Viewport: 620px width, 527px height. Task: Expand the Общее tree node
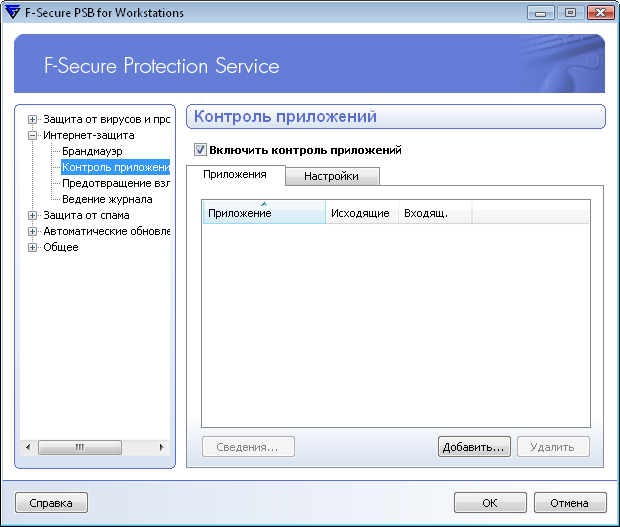[x=32, y=247]
